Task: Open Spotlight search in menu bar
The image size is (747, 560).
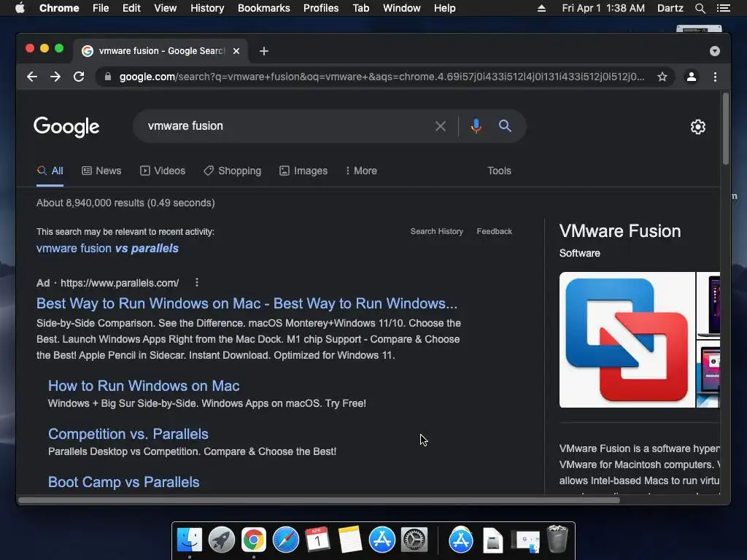Action: click(x=700, y=8)
